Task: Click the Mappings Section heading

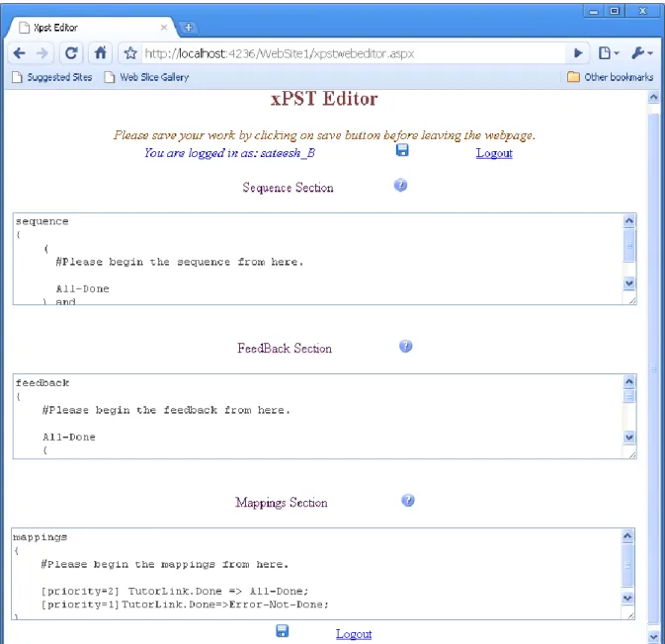Action: (282, 503)
